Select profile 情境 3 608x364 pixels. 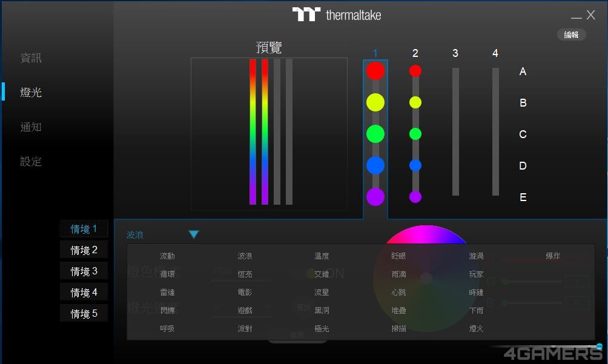(x=84, y=271)
